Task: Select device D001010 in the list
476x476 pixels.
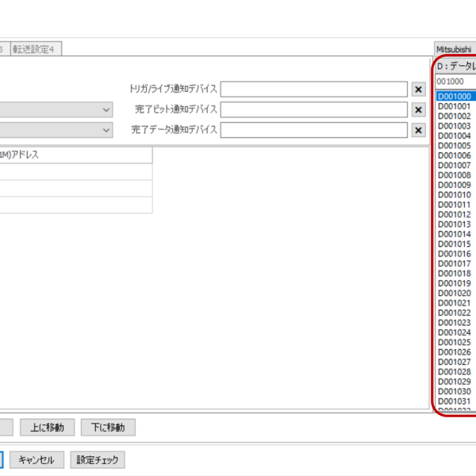Action: click(455, 194)
